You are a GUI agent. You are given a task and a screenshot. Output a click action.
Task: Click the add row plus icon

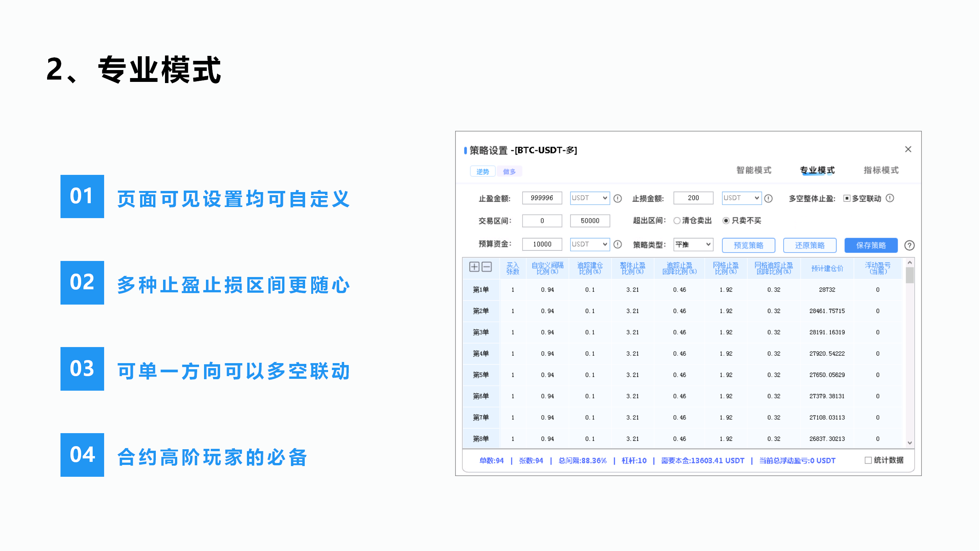pos(474,267)
